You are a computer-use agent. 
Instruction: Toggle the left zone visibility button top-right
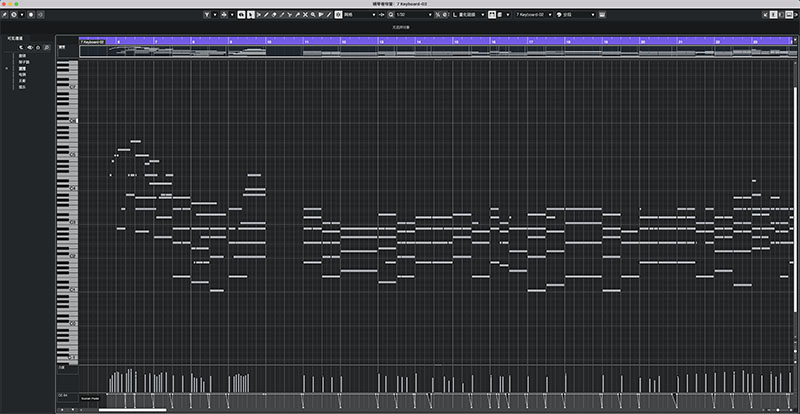tap(773, 15)
